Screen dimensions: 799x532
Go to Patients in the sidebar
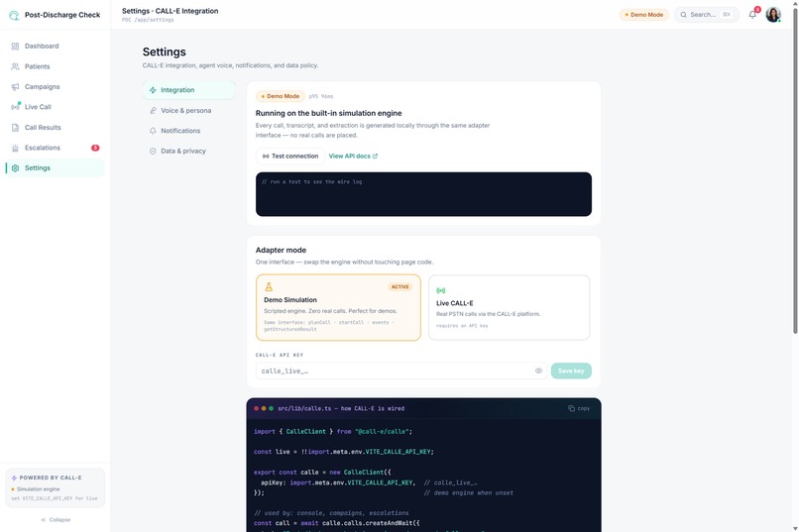point(55,66)
